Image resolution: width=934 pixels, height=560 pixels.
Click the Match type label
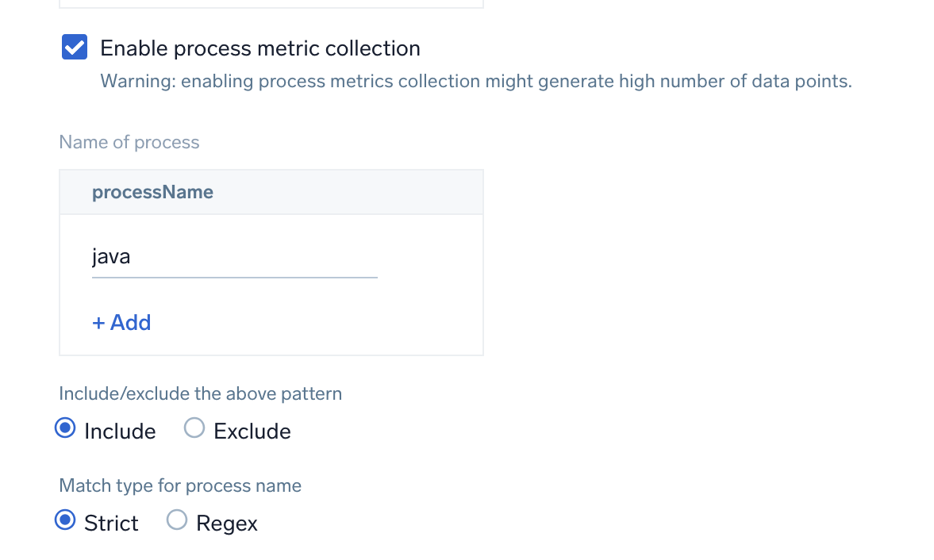(179, 485)
